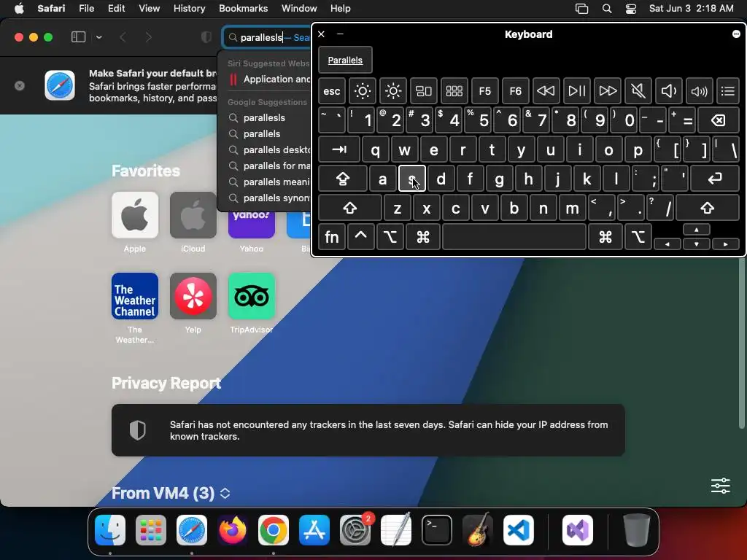Screen dimensions: 747x560
Task: Tap the list key after volume up
Action: coord(728,91)
